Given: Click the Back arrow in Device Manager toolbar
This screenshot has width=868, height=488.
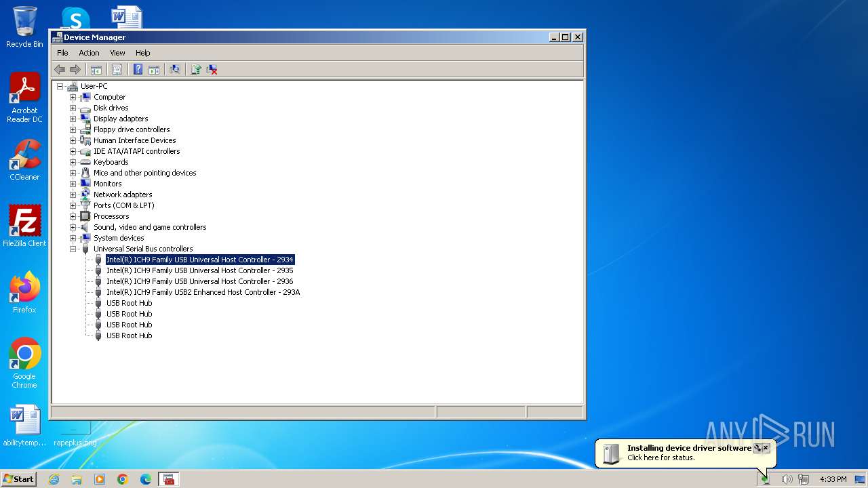Looking at the screenshot, I should [x=60, y=69].
